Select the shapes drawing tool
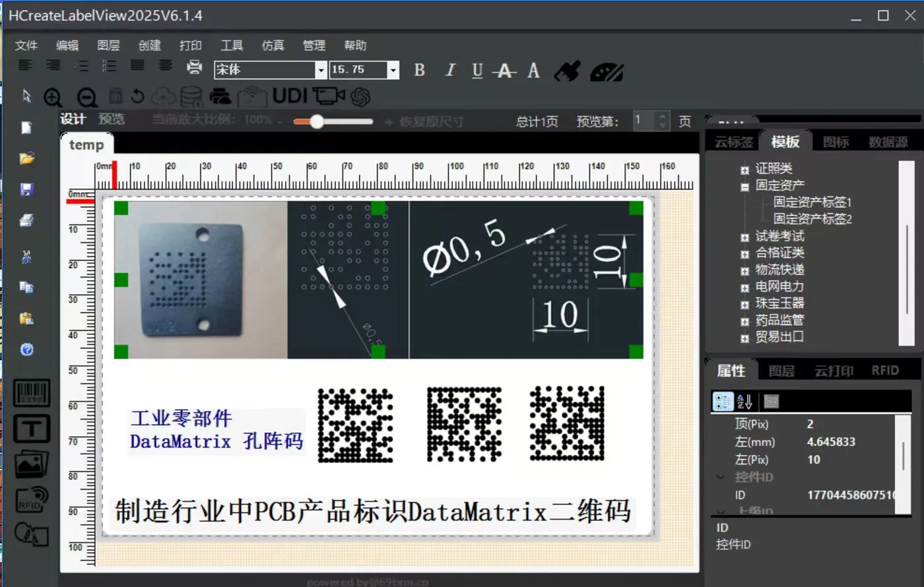 pos(32,534)
